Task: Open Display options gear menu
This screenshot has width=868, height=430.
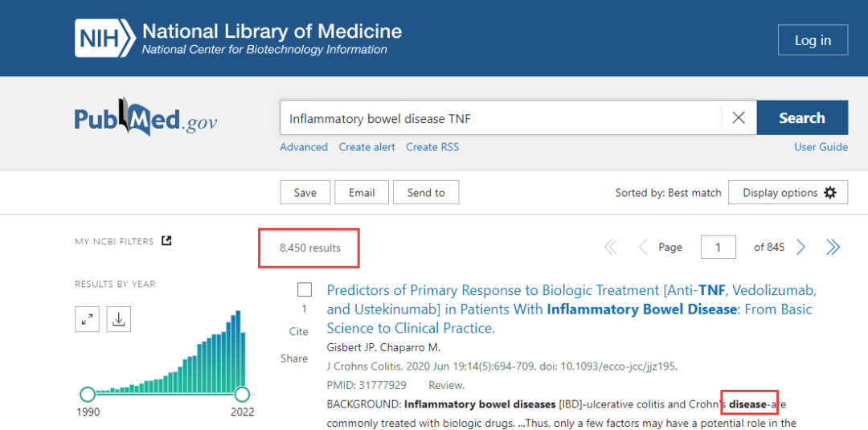Action: [788, 193]
